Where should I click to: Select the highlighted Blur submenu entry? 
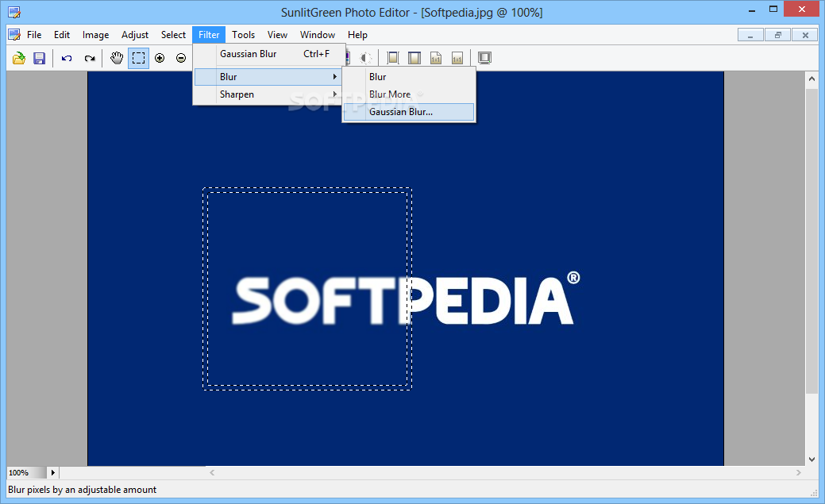point(269,77)
